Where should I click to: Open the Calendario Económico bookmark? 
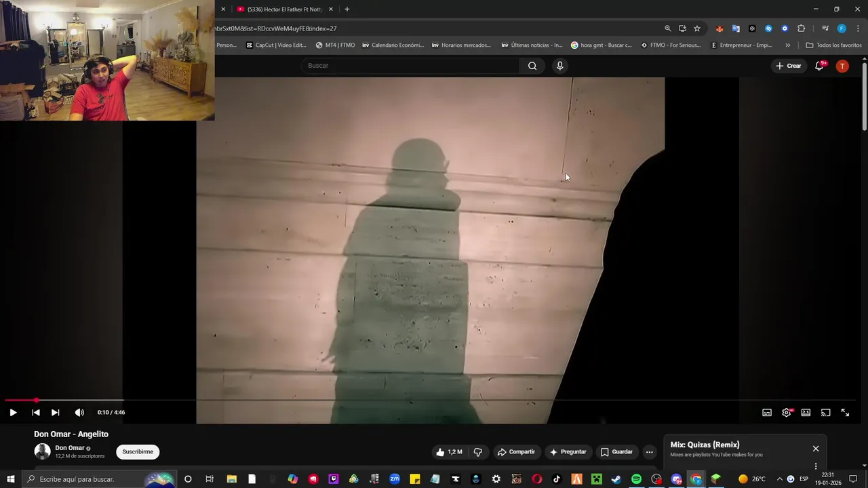[x=393, y=45]
